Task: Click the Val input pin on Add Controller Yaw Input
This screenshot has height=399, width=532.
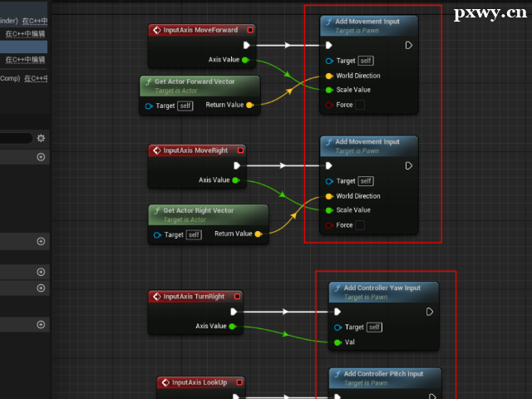Action: pyautogui.click(x=337, y=342)
